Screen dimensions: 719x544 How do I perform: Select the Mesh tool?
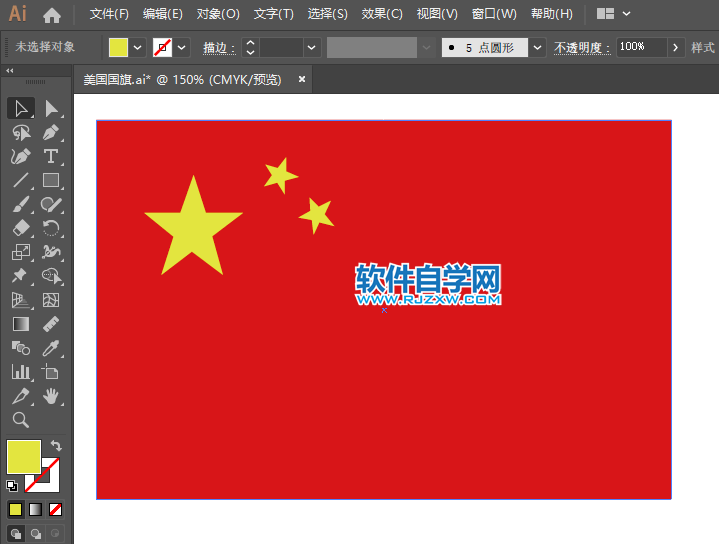coord(51,300)
